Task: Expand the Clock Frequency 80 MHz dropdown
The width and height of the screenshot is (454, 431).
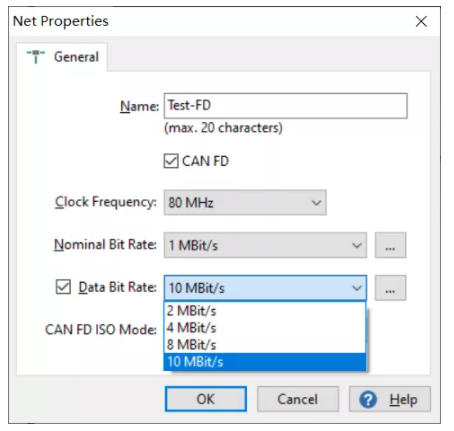Action: [245, 202]
